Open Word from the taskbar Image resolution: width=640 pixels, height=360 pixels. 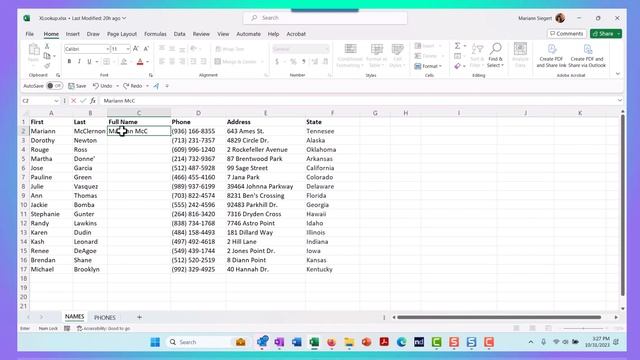point(297,342)
